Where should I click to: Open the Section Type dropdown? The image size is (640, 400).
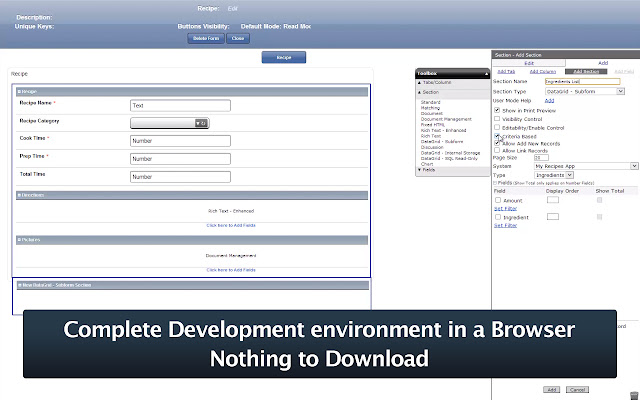click(584, 91)
